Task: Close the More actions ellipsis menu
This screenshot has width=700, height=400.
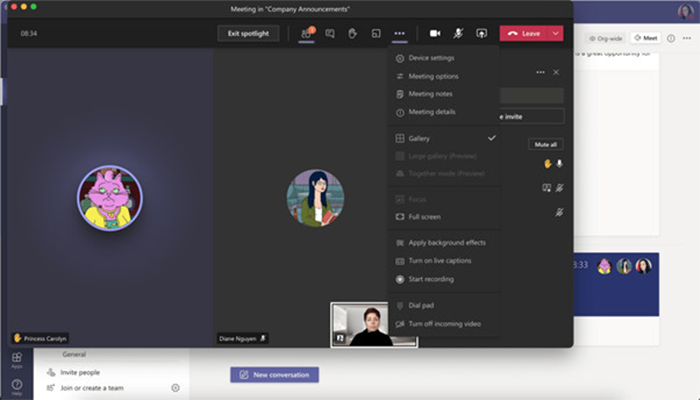Action: 400,33
